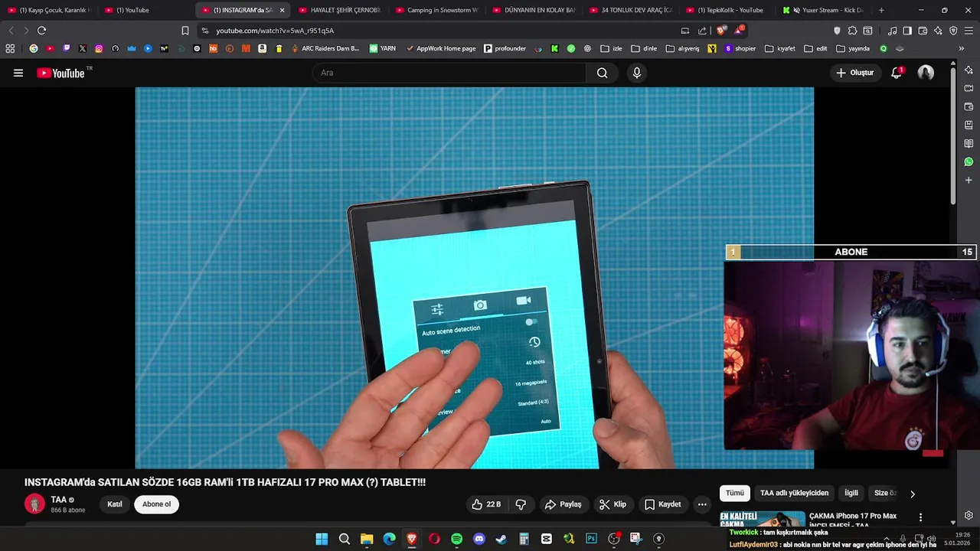Go to the YouTube home logo

pos(60,73)
